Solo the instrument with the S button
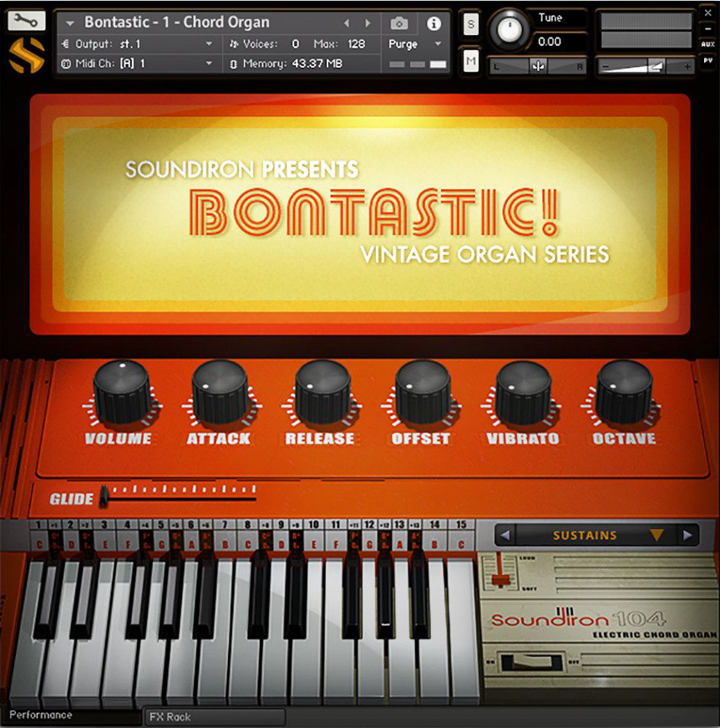 point(472,25)
